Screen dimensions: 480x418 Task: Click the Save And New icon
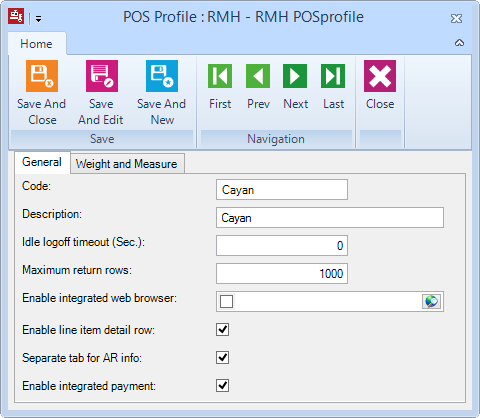pyautogui.click(x=162, y=76)
